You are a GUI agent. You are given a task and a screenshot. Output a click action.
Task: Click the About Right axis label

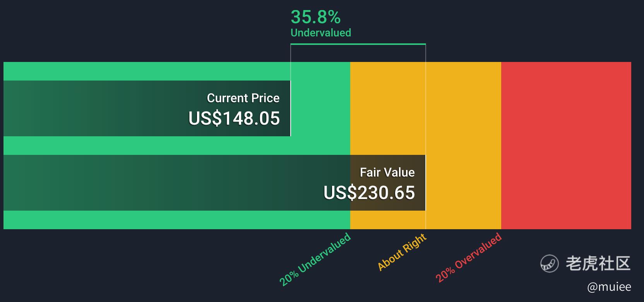click(x=402, y=252)
